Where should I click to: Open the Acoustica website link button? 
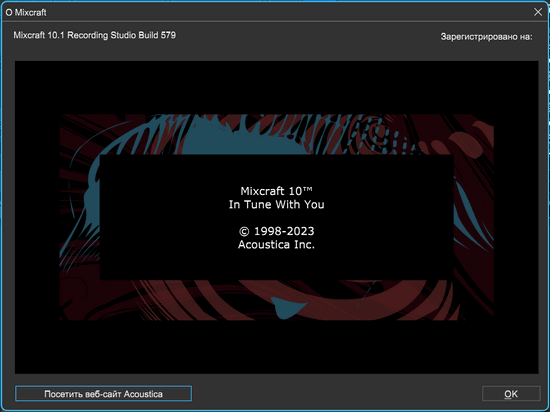tap(103, 394)
